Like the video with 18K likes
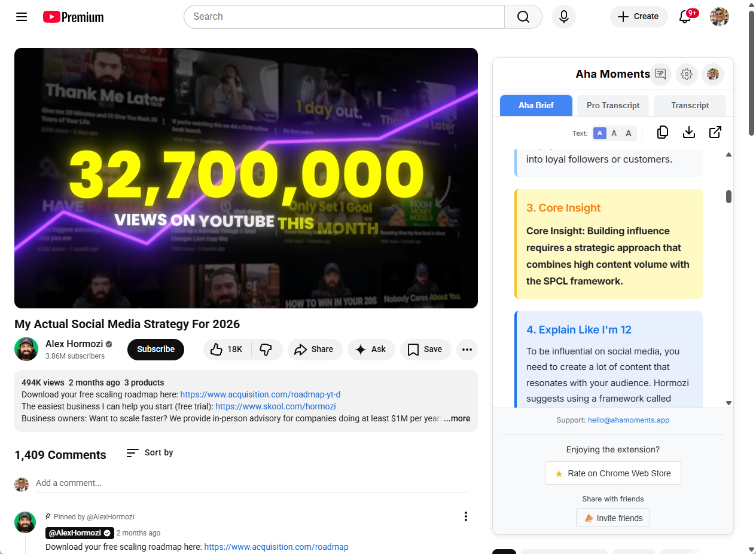 [227, 350]
